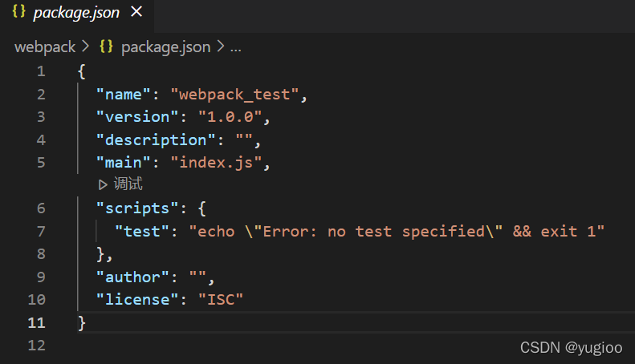Click inside the test script echo string
635x364 pixels.
tap(397, 232)
